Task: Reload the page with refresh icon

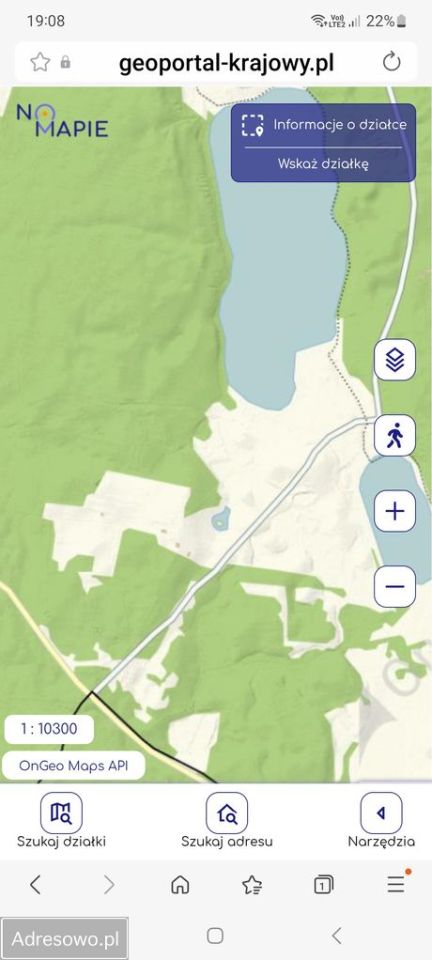Action: point(392,62)
